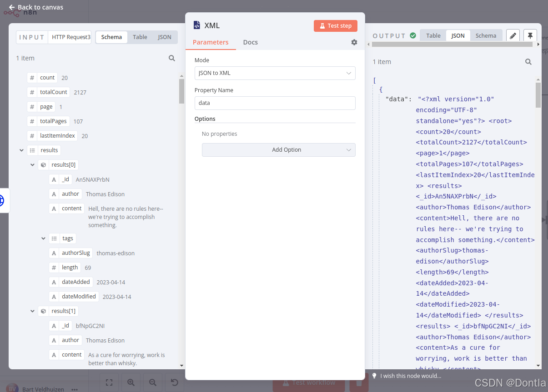Viewport: 548px width, 392px height.
Task: Click the pin output data icon
Action: (x=530, y=35)
